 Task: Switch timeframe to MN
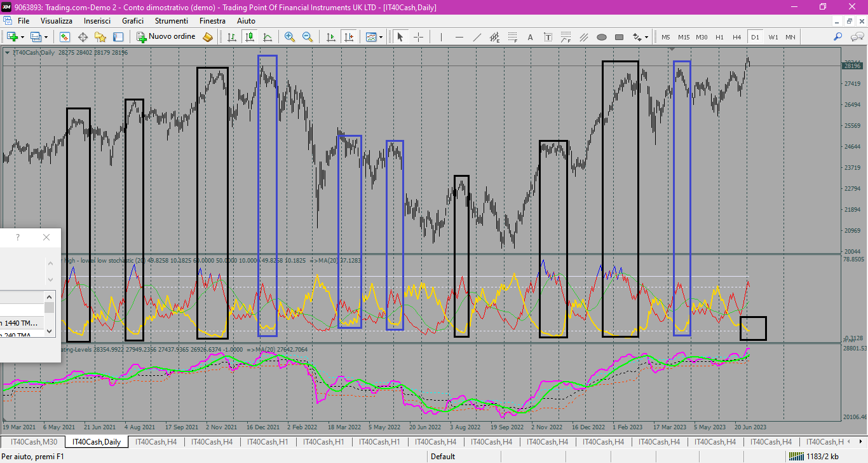tap(790, 37)
